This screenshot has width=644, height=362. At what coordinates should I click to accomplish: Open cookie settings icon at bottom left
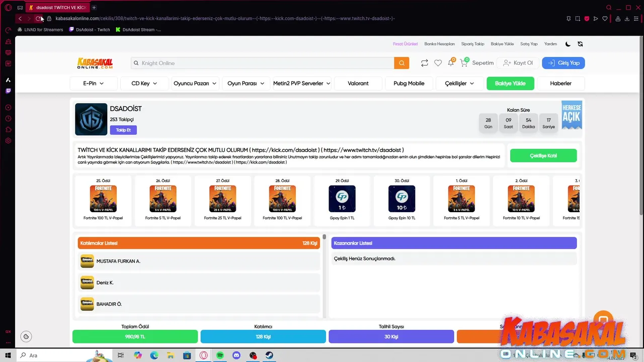tap(26, 336)
